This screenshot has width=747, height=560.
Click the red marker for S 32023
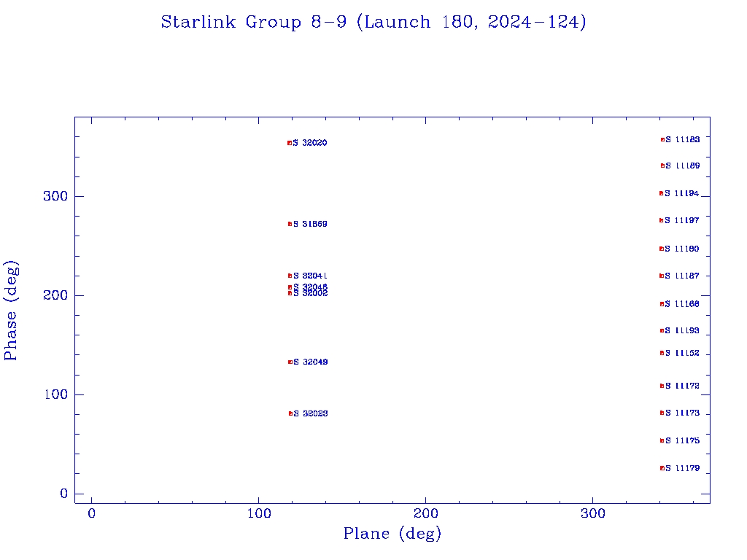[291, 413]
